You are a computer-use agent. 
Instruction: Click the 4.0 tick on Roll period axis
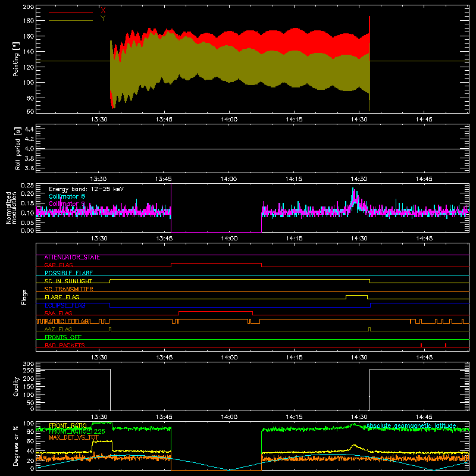coord(29,149)
